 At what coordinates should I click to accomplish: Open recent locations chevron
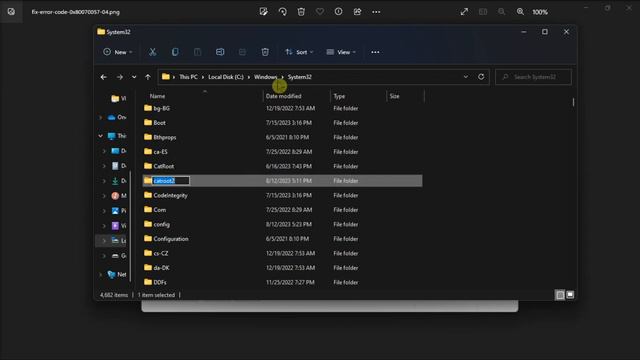[134, 77]
